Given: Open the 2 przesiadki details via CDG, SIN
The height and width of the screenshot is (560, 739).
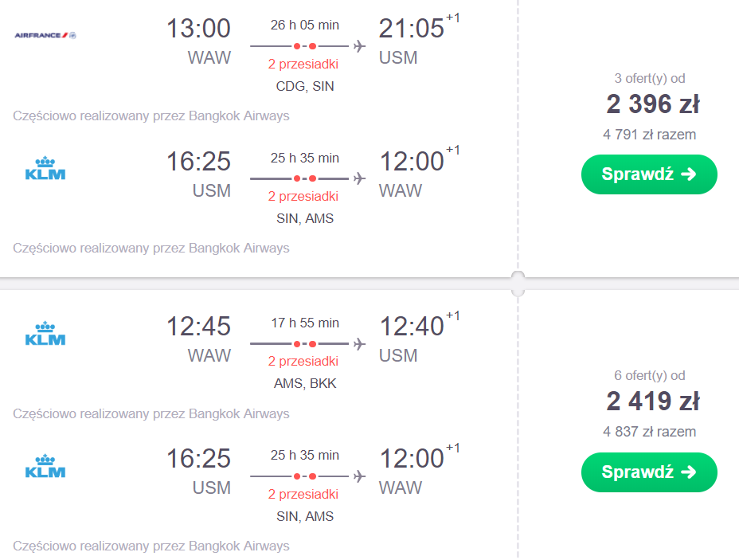Looking at the screenshot, I should tap(303, 64).
